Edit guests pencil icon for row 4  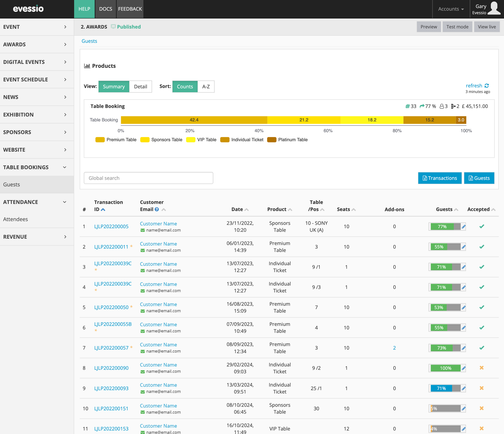pyautogui.click(x=463, y=287)
